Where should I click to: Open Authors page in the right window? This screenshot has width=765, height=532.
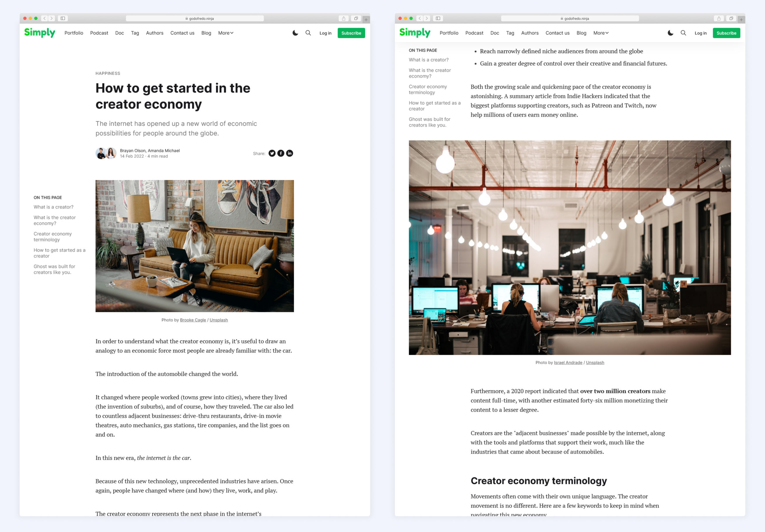(530, 33)
